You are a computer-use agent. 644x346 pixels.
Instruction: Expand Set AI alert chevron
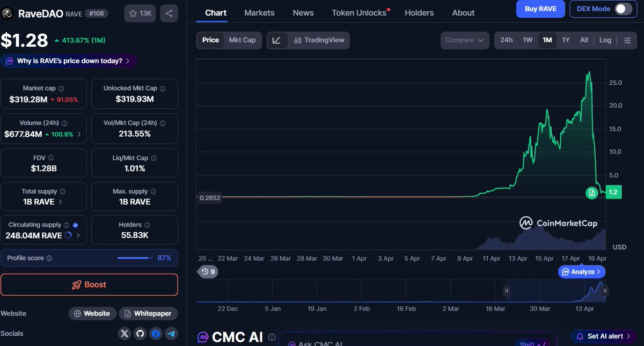coord(628,336)
